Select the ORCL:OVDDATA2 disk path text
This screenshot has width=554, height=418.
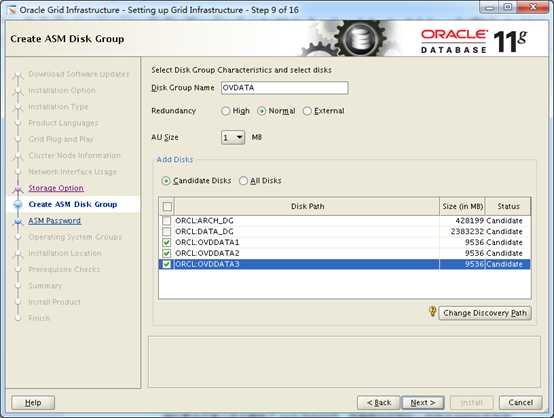coord(207,253)
